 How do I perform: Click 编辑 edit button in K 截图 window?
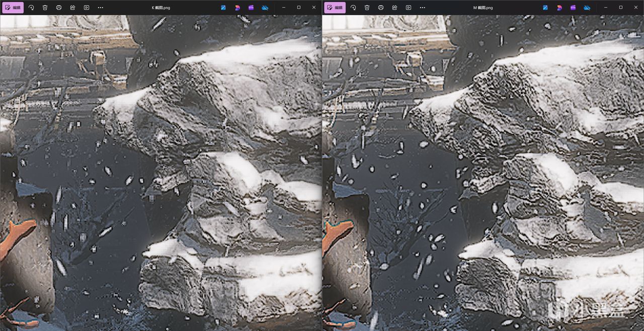tap(13, 8)
